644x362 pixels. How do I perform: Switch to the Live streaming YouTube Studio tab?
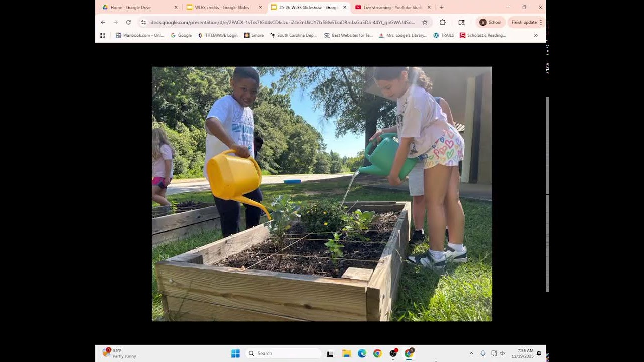(x=392, y=7)
